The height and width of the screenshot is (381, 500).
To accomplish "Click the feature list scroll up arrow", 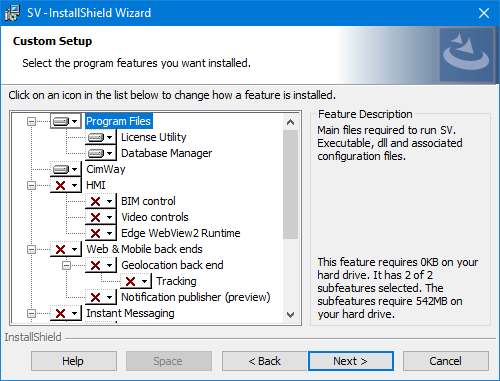I will (290, 122).
